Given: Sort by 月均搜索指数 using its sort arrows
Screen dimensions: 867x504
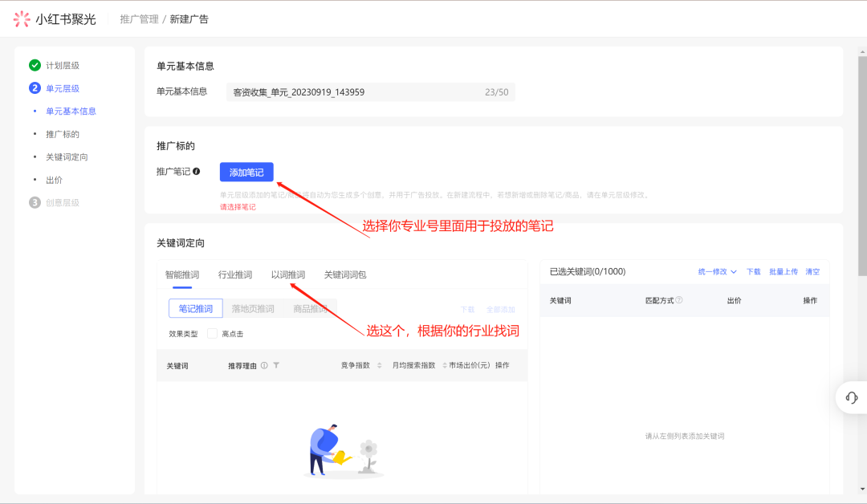Looking at the screenshot, I should [442, 366].
